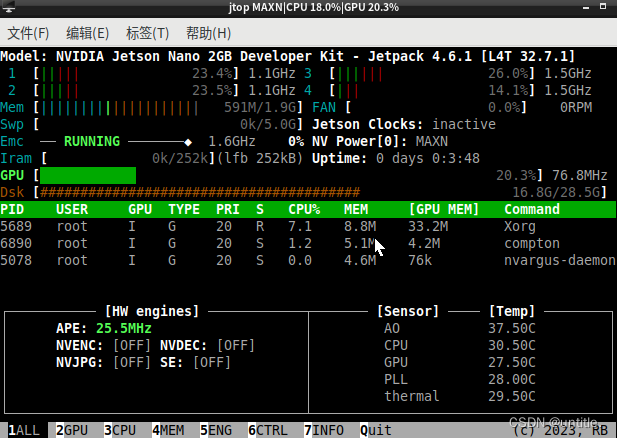The height and width of the screenshot is (438, 617).
Task: Click the Uptime 0 days 0:3:48 value
Action: click(428, 159)
